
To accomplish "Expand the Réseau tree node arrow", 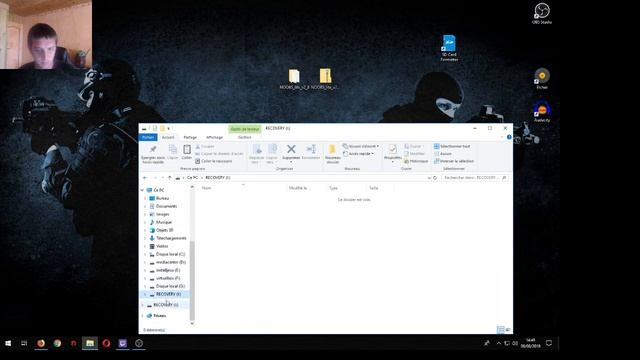I will coord(142,316).
